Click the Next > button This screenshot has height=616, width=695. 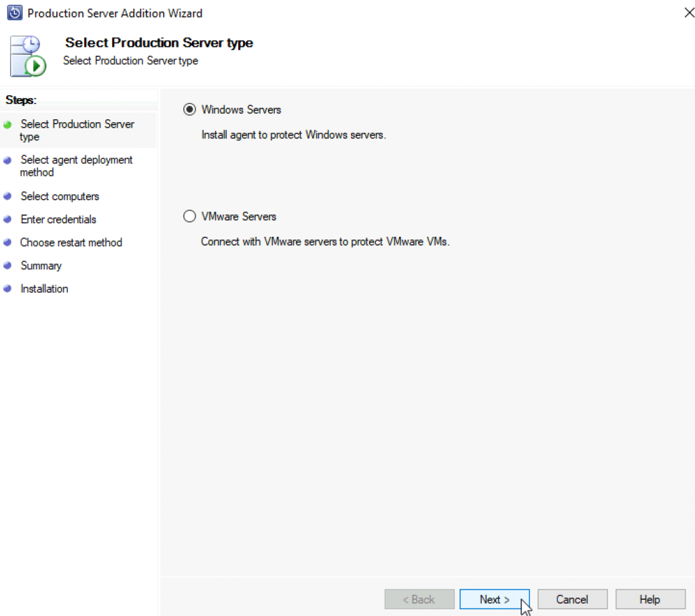coord(494,599)
